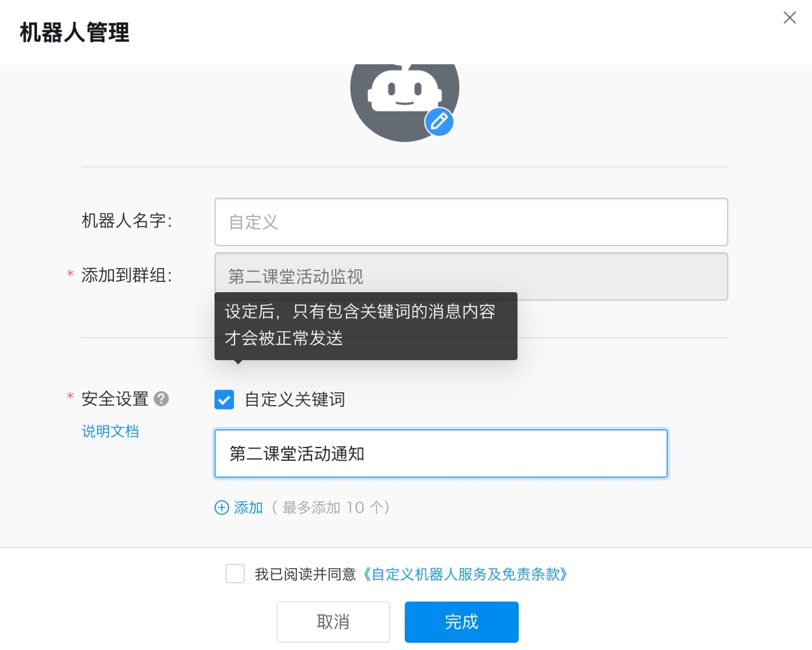Image resolution: width=812 pixels, height=650 pixels.
Task: Click the dark keyword tooltip popup
Action: (x=365, y=326)
